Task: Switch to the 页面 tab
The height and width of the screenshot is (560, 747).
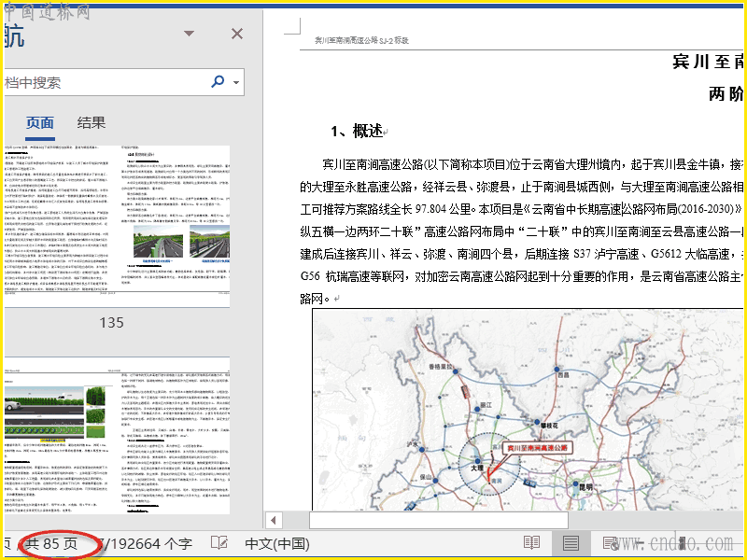Action: [39, 123]
